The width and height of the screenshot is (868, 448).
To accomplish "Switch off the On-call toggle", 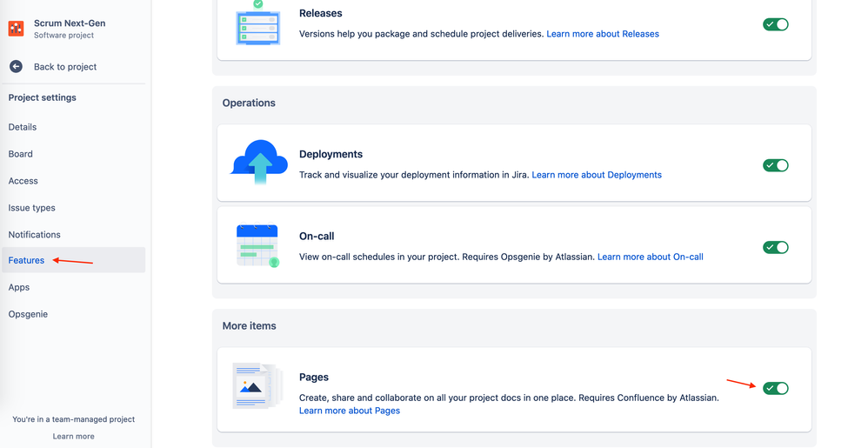I will tap(776, 247).
